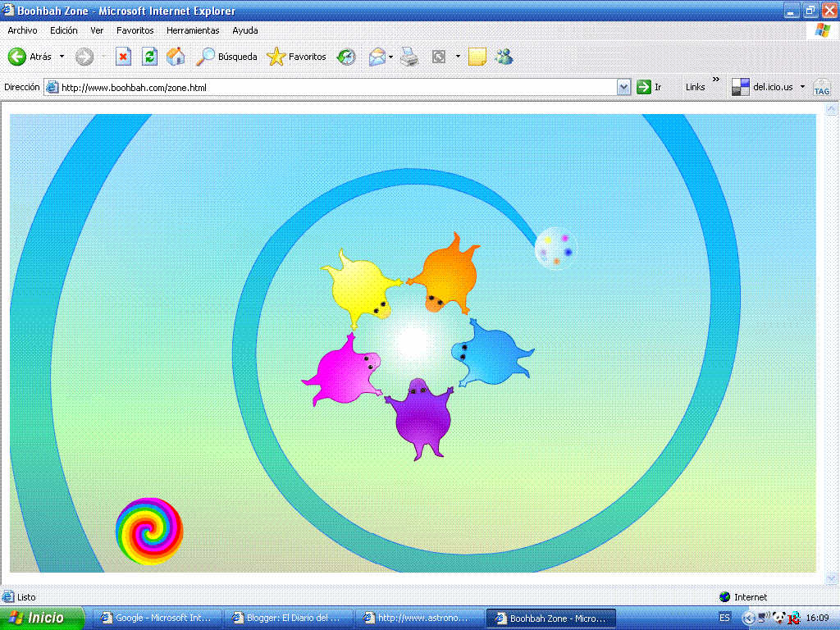Image resolution: width=840 pixels, height=630 pixels.
Task: Click the Mail envelope icon
Action: tap(377, 57)
